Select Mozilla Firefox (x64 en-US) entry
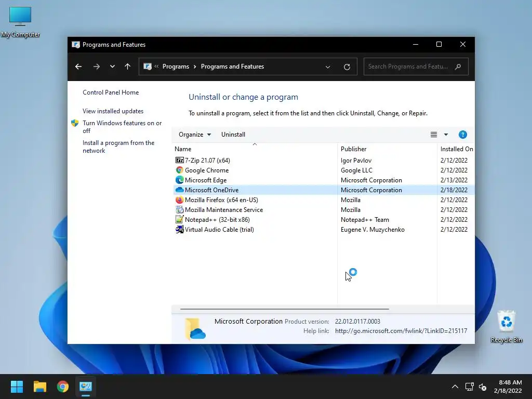 pyautogui.click(x=221, y=199)
